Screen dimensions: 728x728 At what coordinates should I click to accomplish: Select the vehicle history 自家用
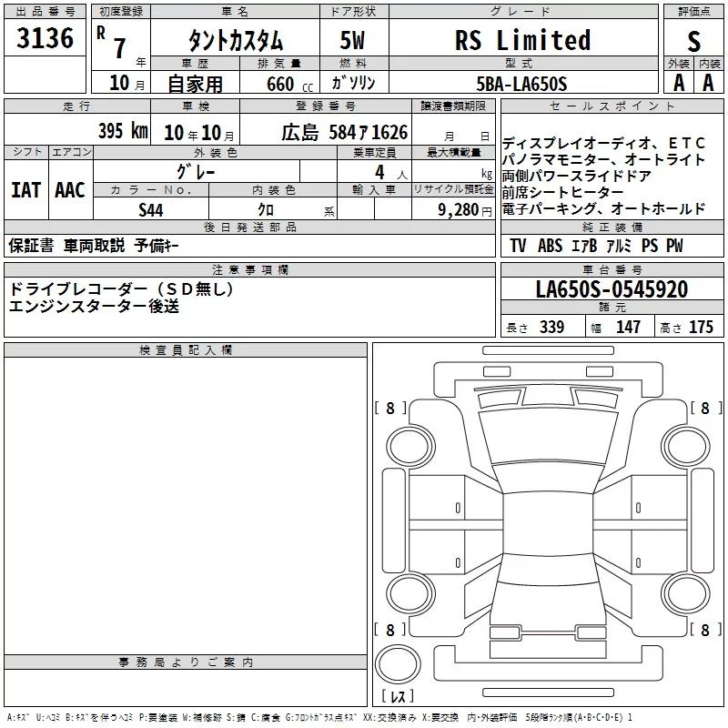[195, 84]
